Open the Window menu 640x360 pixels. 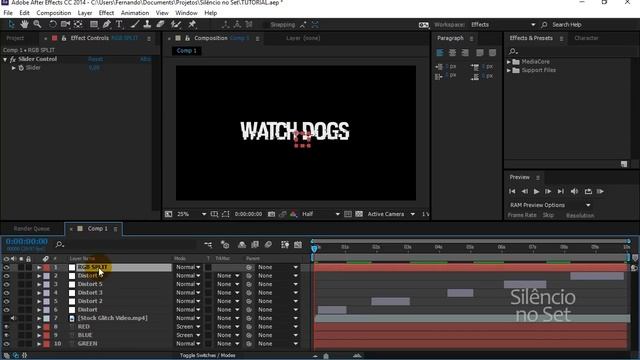coord(186,13)
